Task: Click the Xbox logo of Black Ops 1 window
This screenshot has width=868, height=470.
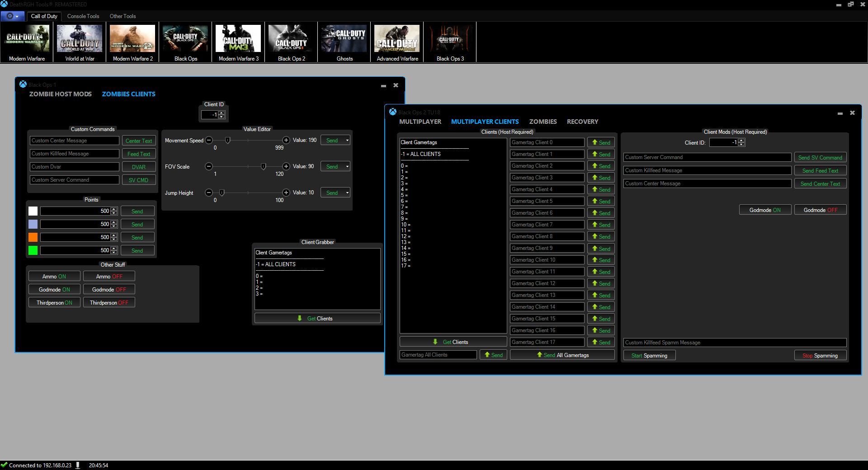Action: [23, 85]
